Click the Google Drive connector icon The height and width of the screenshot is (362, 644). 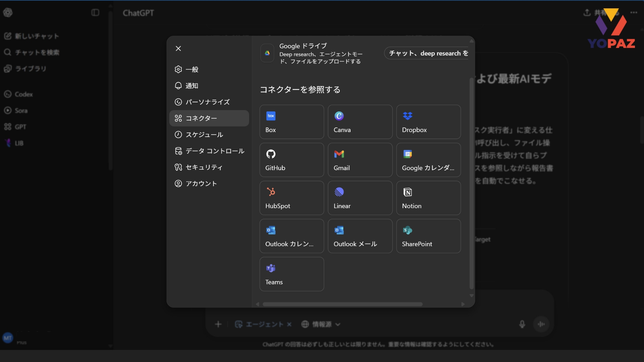(x=267, y=53)
